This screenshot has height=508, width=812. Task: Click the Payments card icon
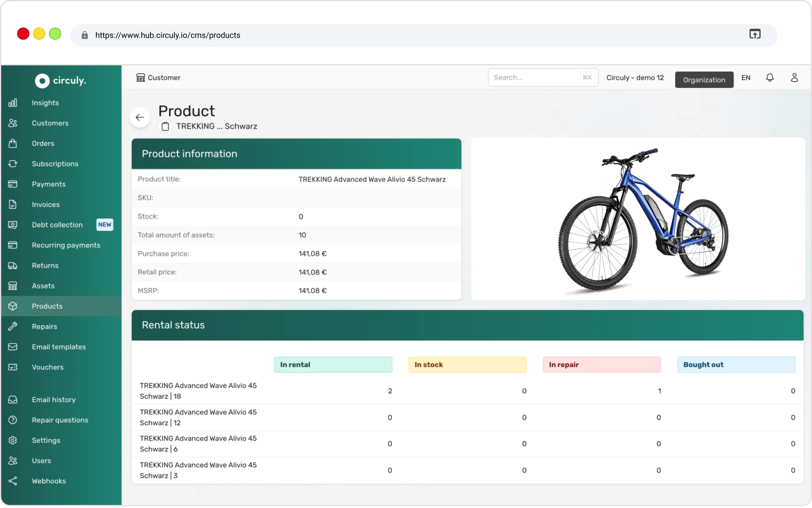[x=13, y=184]
